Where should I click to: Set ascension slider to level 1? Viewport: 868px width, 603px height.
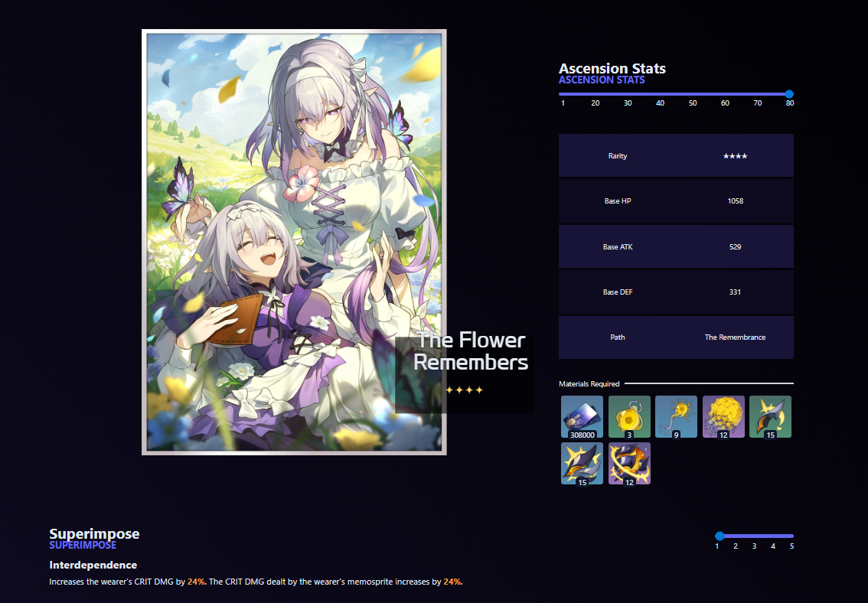click(x=563, y=103)
